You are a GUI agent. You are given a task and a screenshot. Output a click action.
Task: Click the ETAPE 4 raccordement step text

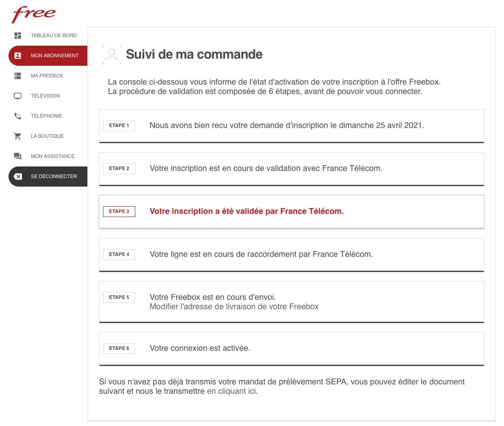[x=261, y=254]
